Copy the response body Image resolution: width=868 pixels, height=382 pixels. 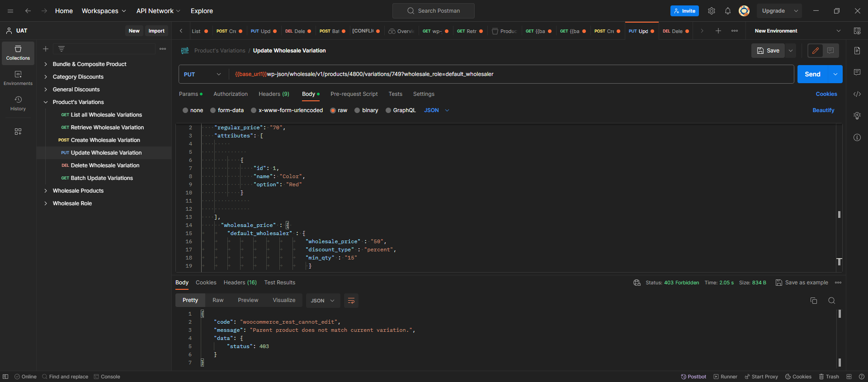pos(814,301)
